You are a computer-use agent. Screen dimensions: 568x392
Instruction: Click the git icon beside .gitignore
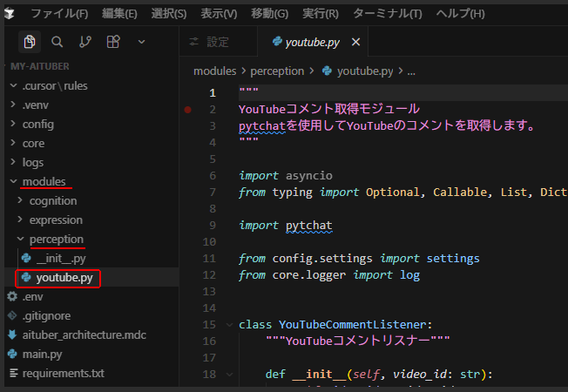pos(13,316)
